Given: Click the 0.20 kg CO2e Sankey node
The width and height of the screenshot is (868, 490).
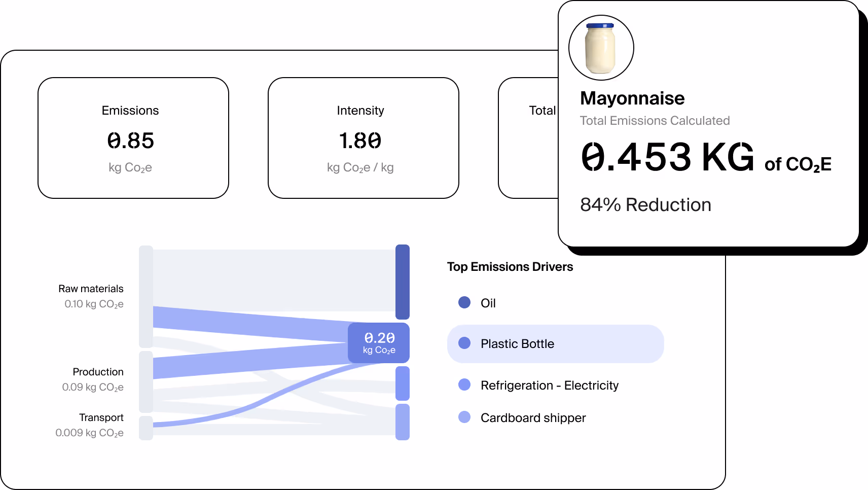Looking at the screenshot, I should (379, 343).
